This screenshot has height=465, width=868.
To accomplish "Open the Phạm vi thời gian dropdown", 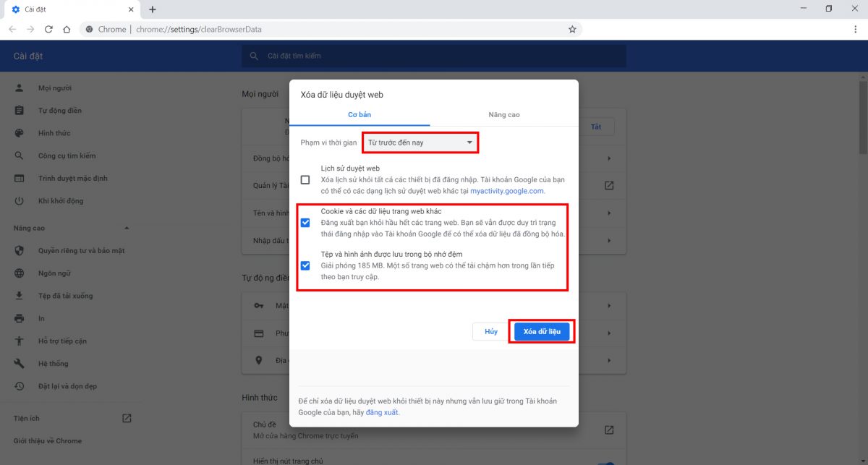I will 420,142.
